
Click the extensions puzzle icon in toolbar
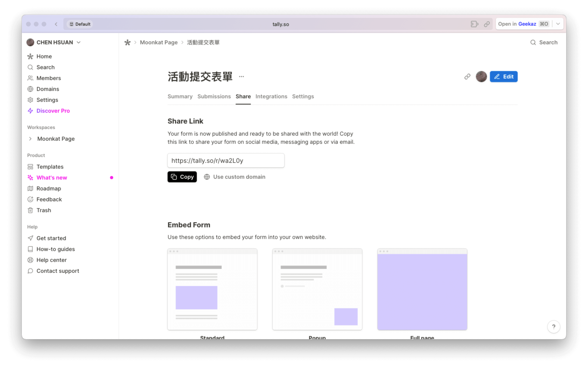474,24
